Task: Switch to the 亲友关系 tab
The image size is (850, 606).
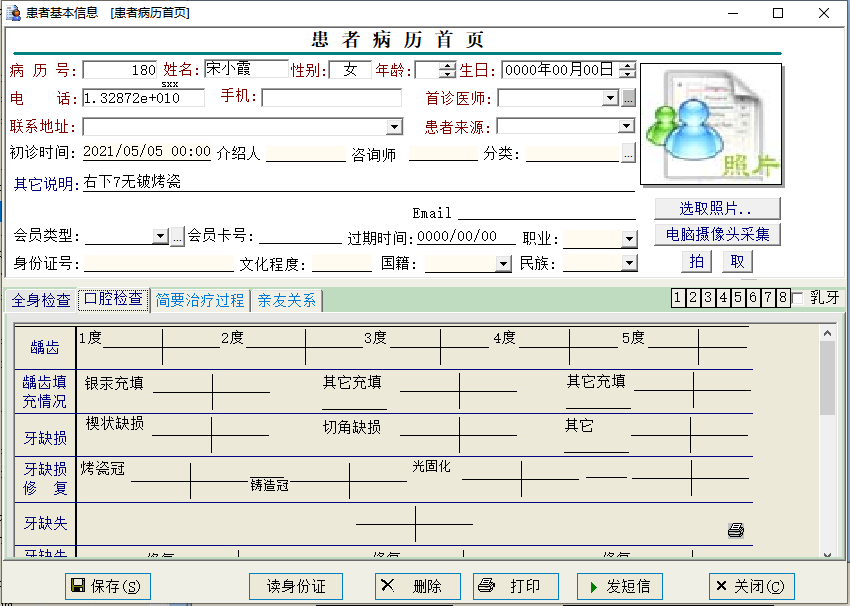Action: 287,300
